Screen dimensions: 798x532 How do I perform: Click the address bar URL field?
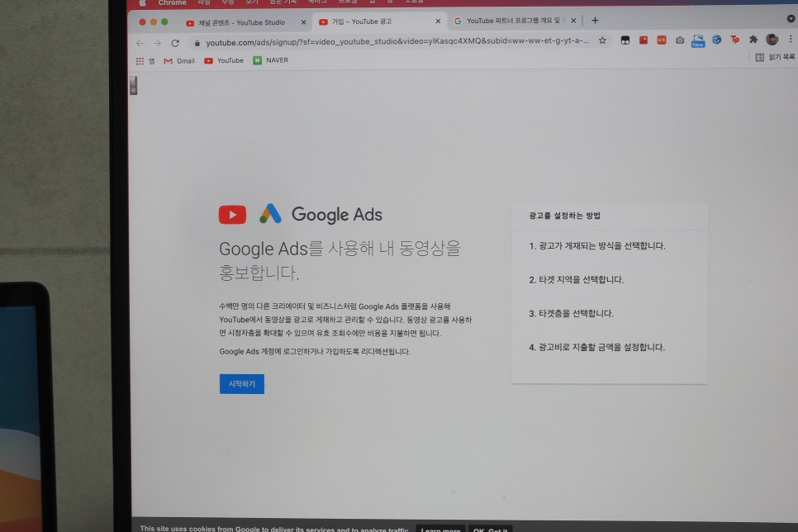coord(397,41)
